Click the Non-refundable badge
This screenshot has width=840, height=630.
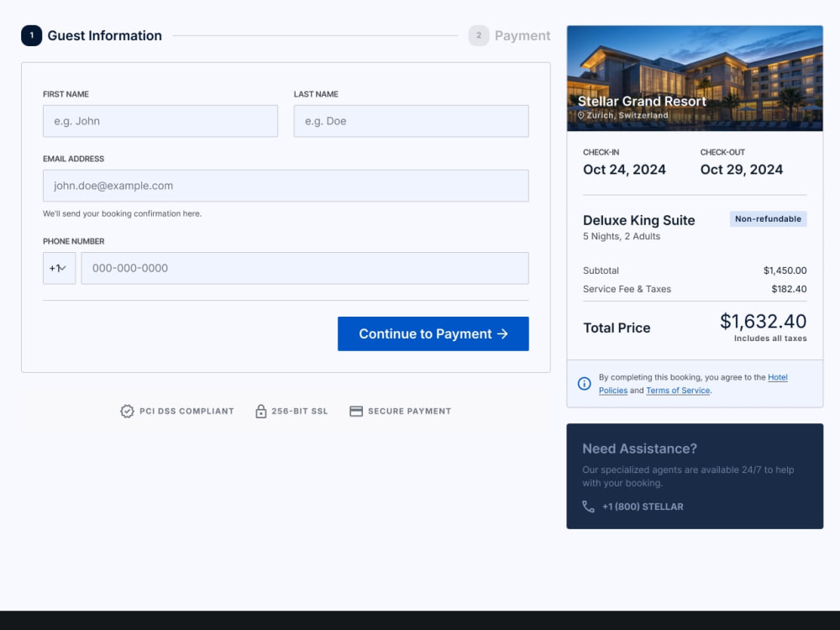[x=769, y=218]
